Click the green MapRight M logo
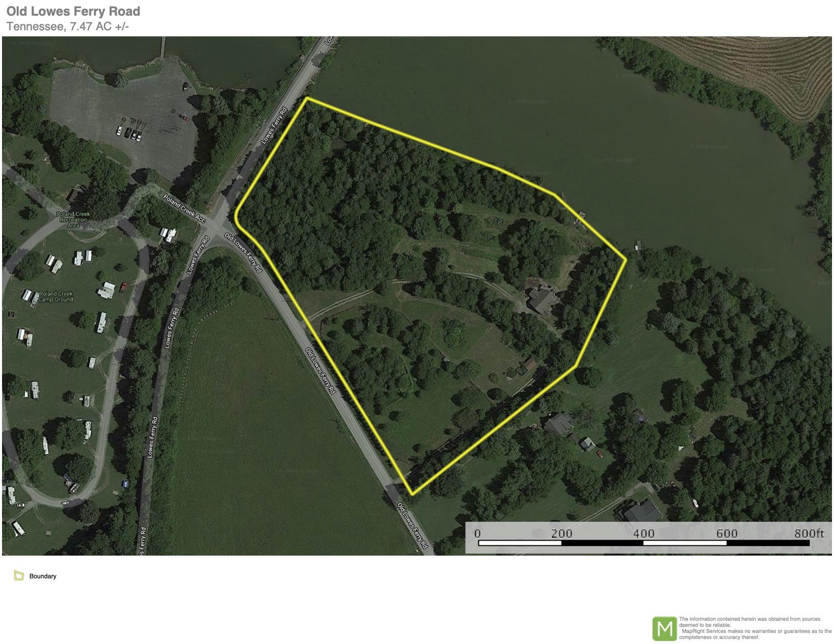Screen dimensions: 834x644 [665, 629]
